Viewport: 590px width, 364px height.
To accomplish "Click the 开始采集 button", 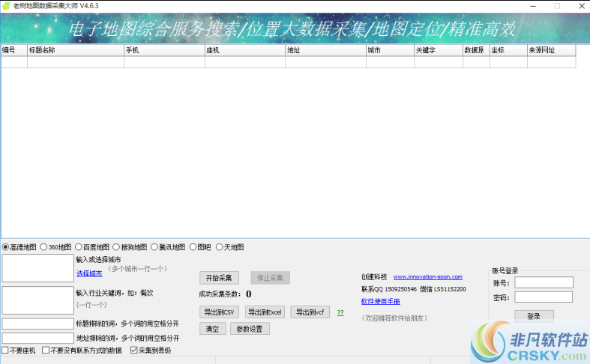I will 219,278.
